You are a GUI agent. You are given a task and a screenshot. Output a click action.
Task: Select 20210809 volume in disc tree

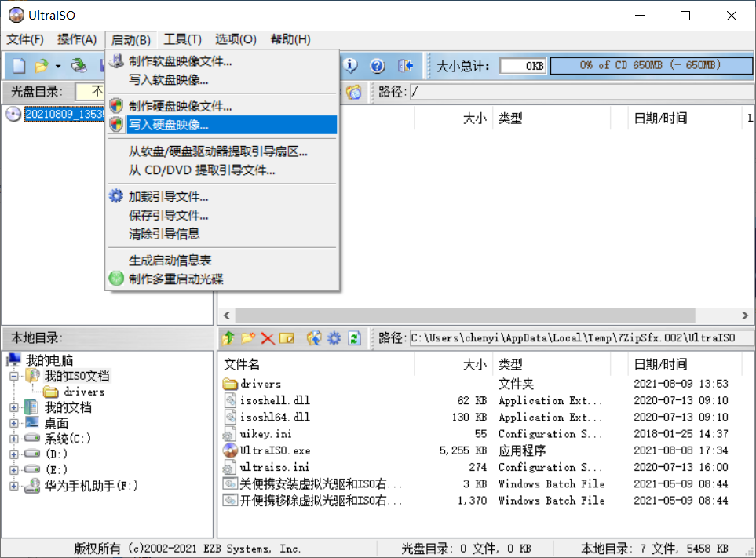point(64,115)
